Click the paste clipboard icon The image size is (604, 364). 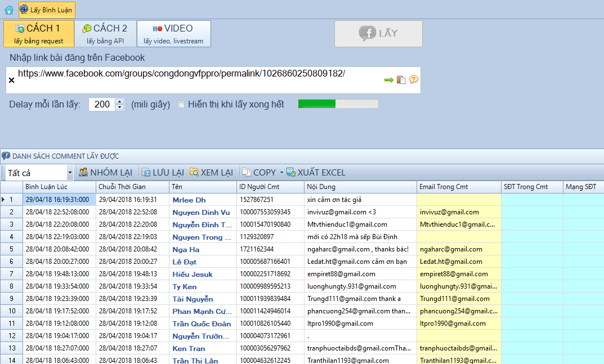point(401,79)
